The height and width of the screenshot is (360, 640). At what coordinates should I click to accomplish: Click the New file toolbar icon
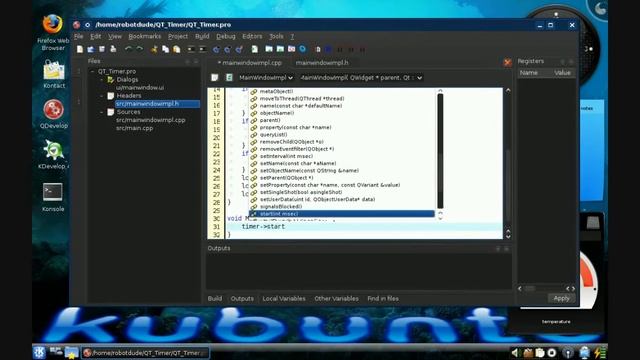coord(80,49)
